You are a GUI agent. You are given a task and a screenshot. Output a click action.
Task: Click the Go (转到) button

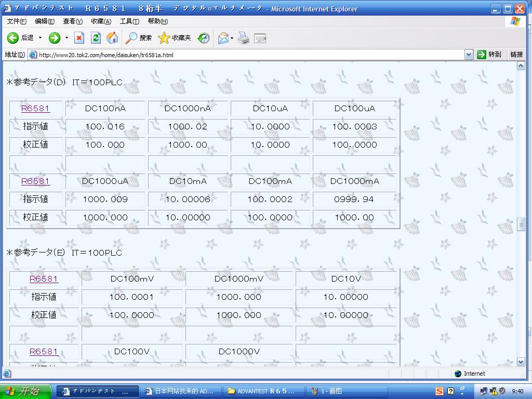click(489, 55)
